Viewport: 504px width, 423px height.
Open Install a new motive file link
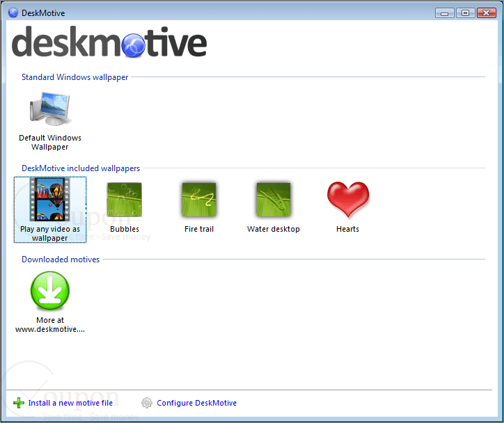(70, 403)
